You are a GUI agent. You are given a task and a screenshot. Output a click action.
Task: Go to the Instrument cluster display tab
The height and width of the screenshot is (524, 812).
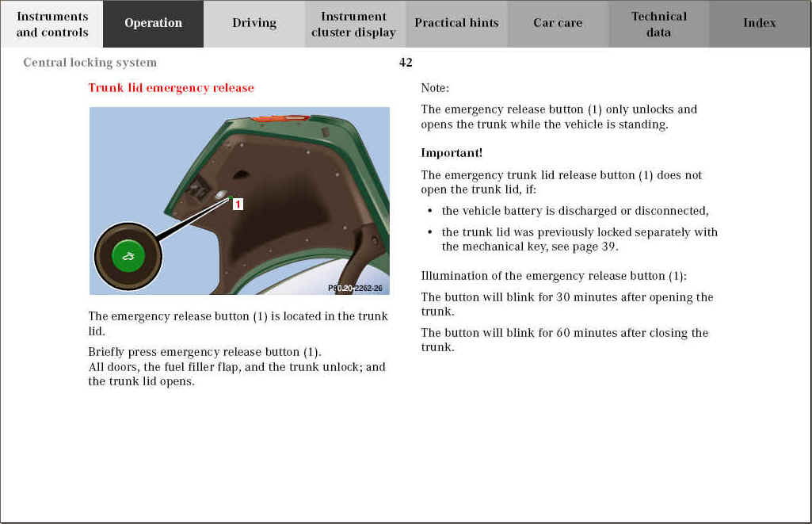354,24
